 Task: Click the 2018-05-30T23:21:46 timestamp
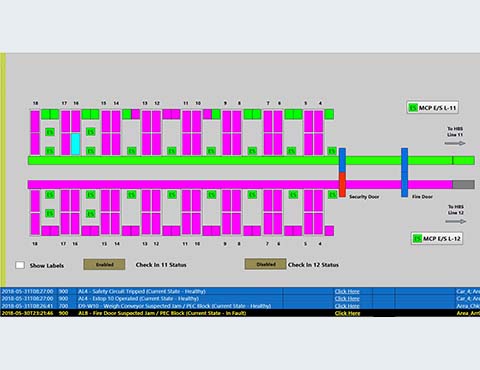coord(27,313)
